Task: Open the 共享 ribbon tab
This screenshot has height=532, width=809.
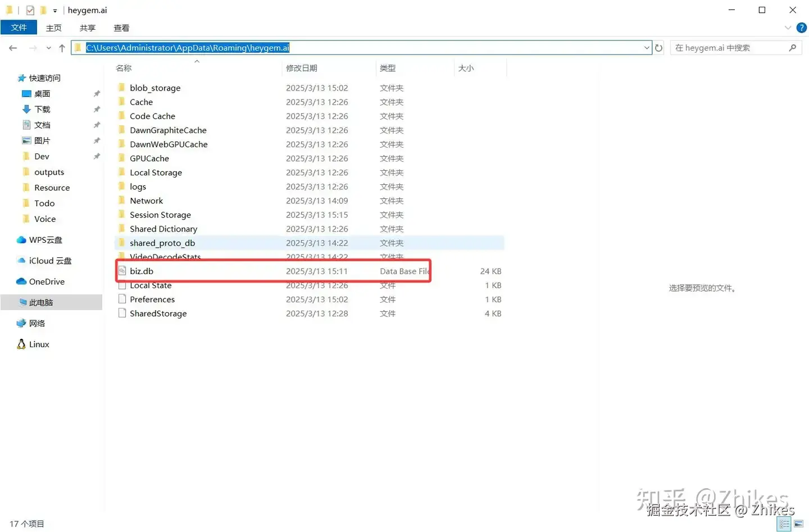Action: (x=88, y=28)
